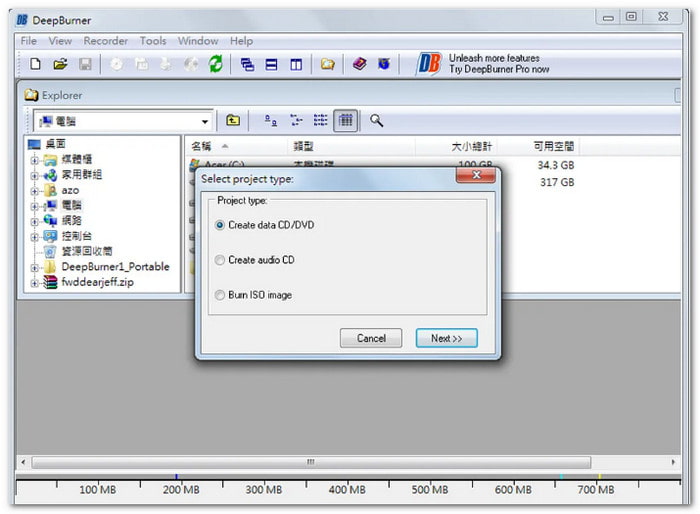Click the Tile vertically windows icon

pos(296,65)
